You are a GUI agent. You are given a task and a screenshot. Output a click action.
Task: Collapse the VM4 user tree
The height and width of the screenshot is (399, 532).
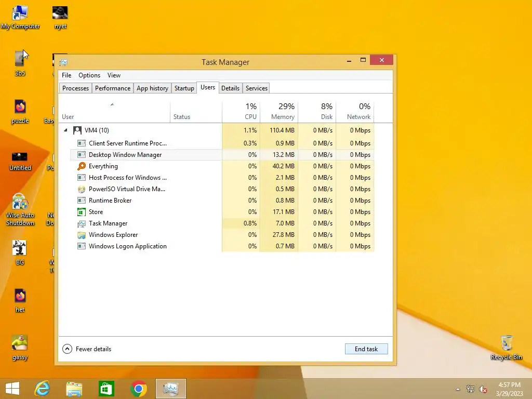click(x=65, y=130)
